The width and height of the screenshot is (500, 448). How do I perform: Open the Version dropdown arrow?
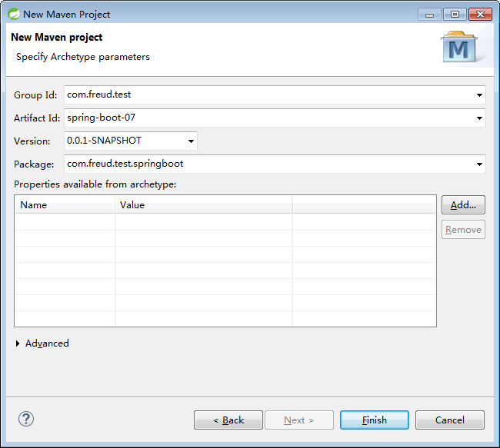191,141
